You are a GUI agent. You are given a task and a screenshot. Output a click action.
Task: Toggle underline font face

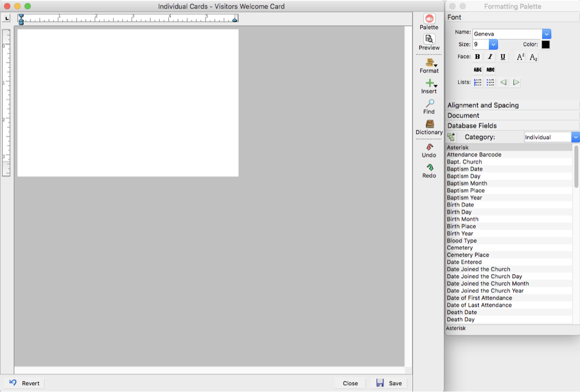(x=503, y=57)
